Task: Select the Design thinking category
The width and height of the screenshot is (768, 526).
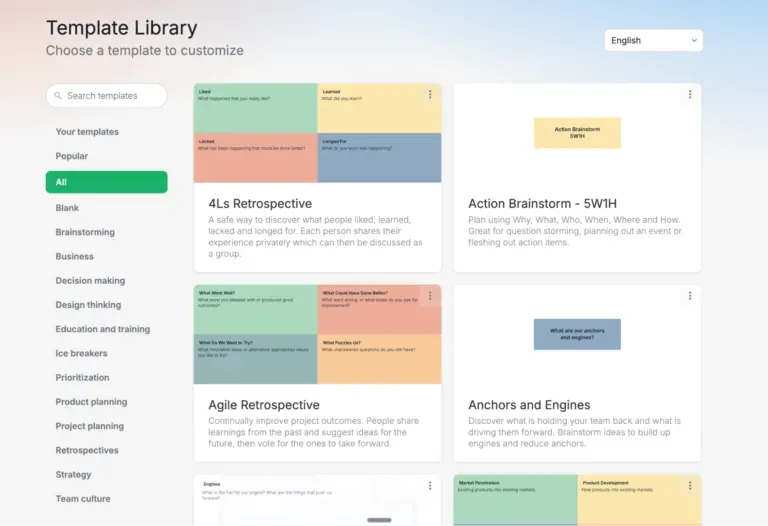Action: point(88,305)
